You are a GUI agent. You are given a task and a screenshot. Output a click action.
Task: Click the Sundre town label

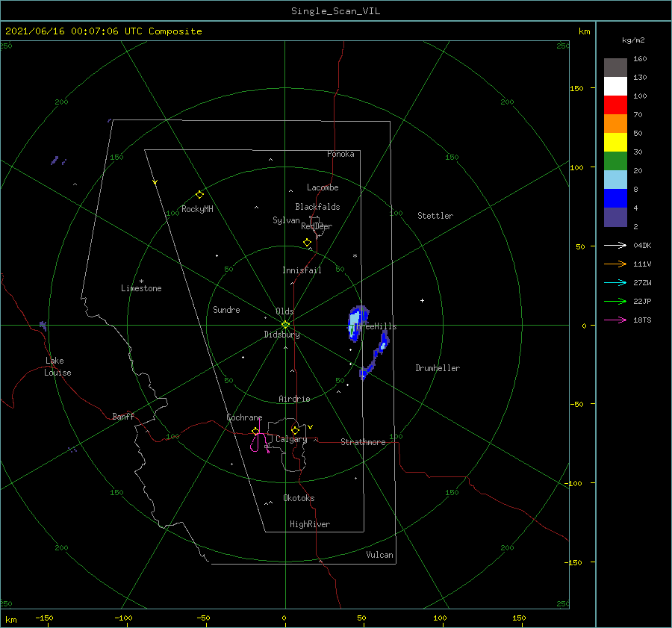(226, 309)
